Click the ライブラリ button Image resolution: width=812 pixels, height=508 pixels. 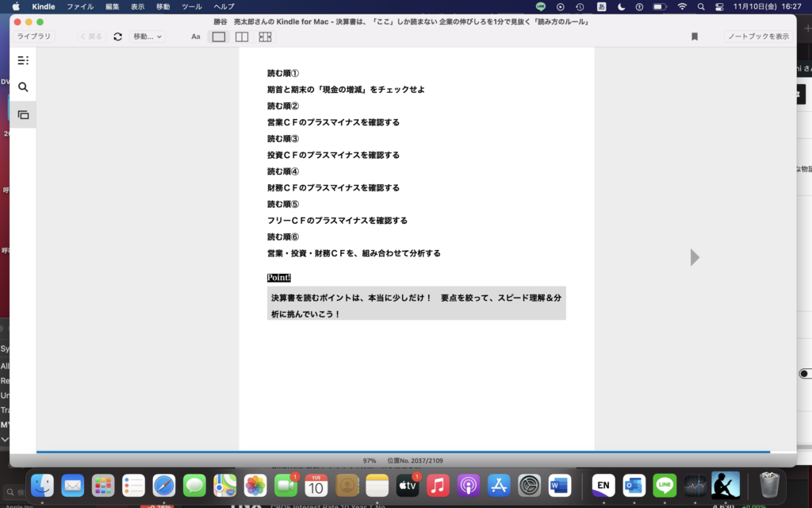click(x=34, y=37)
